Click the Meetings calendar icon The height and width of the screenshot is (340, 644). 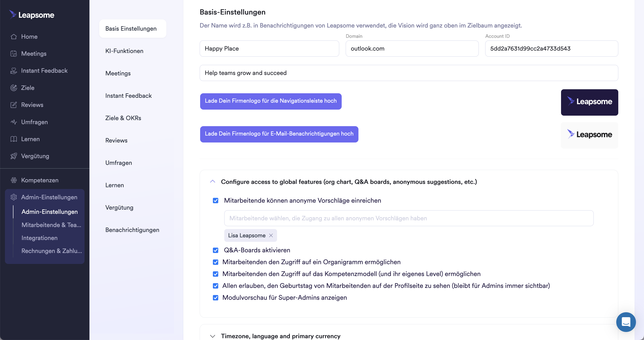pyautogui.click(x=14, y=53)
